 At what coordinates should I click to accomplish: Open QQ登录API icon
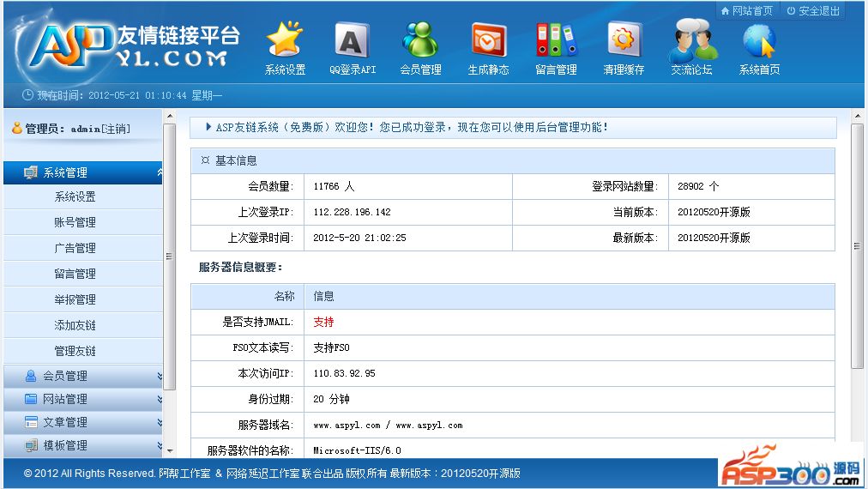353,39
